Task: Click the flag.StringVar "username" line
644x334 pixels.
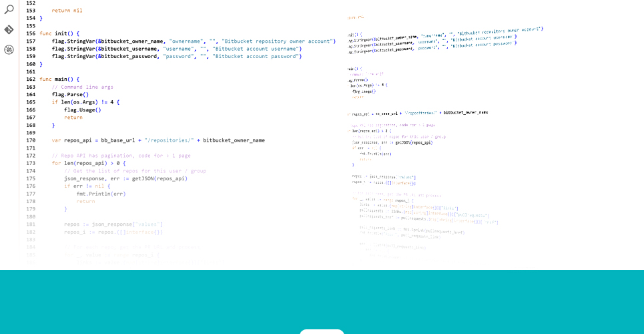Action: pos(177,49)
